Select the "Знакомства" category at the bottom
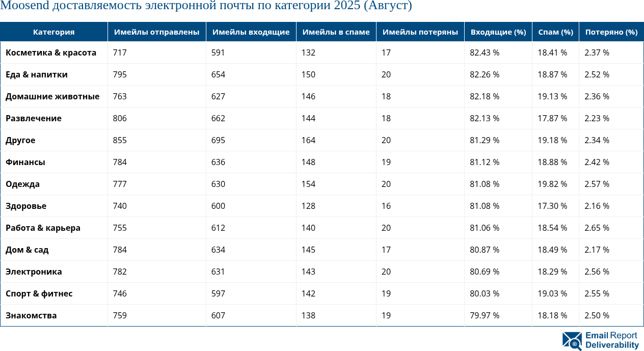The width and height of the screenshot is (644, 351). [x=31, y=315]
